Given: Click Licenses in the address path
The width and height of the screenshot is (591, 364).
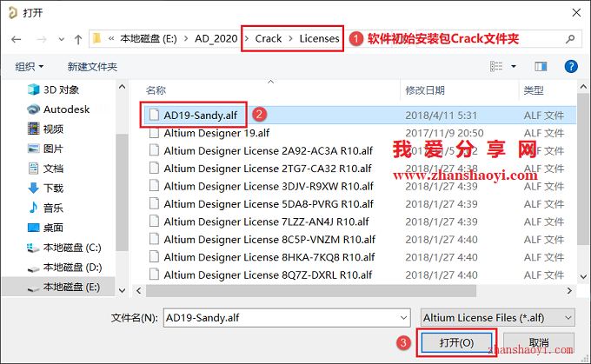Looking at the screenshot, I should pos(319,38).
